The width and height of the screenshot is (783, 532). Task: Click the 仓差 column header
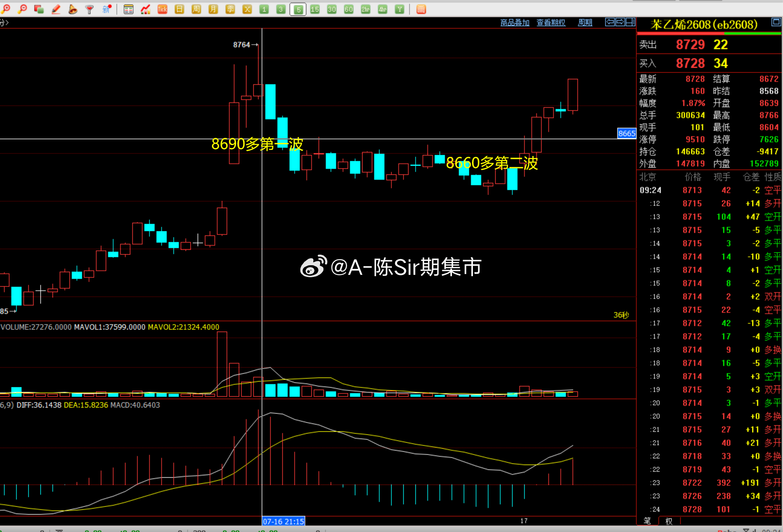pyautogui.click(x=751, y=177)
